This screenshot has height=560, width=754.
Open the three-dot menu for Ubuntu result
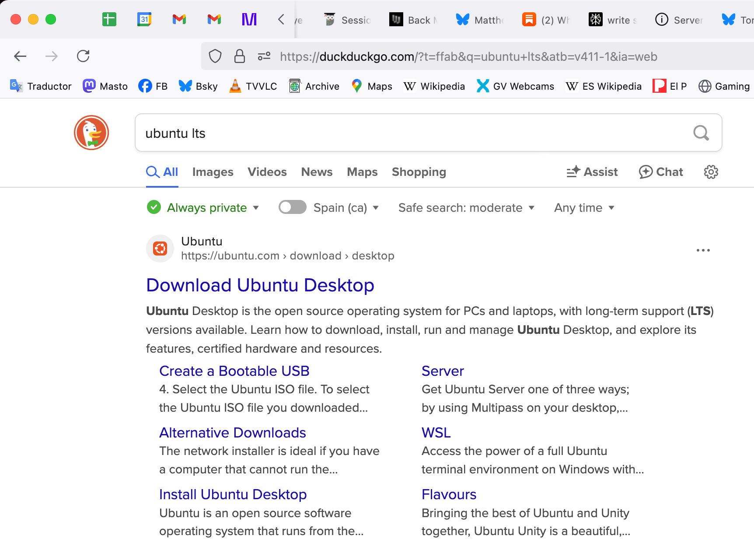[703, 250]
